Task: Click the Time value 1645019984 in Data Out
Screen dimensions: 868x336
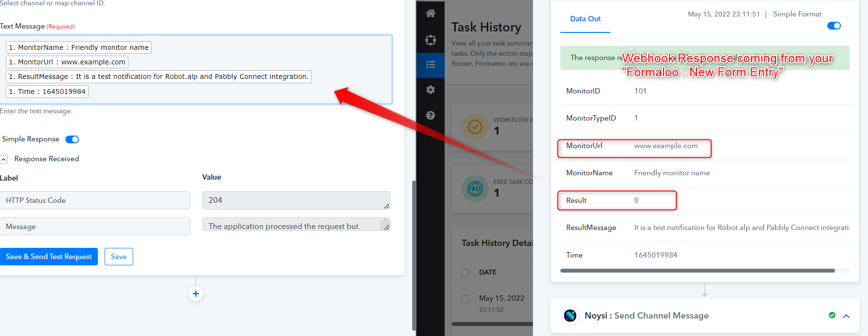Action: coord(656,255)
